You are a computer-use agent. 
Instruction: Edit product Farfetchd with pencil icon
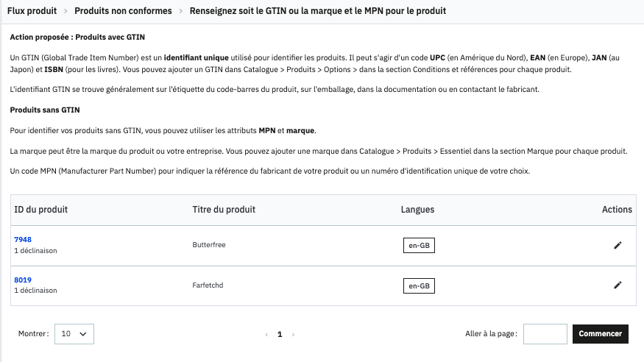coord(618,285)
